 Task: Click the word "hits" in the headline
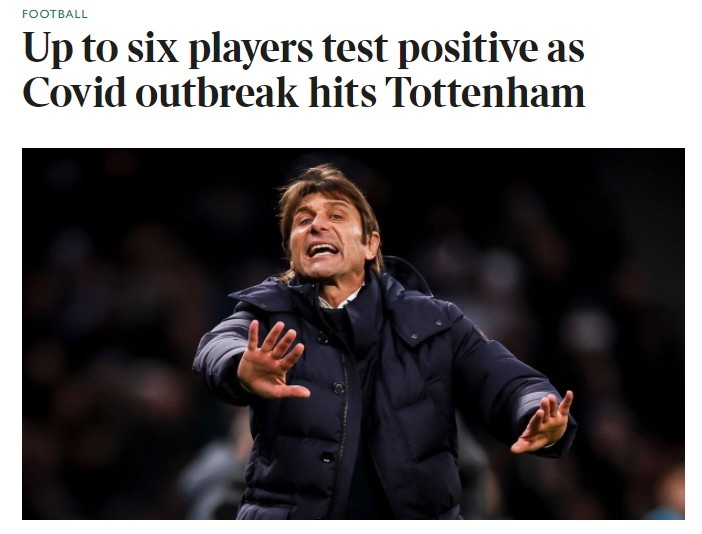point(342,91)
